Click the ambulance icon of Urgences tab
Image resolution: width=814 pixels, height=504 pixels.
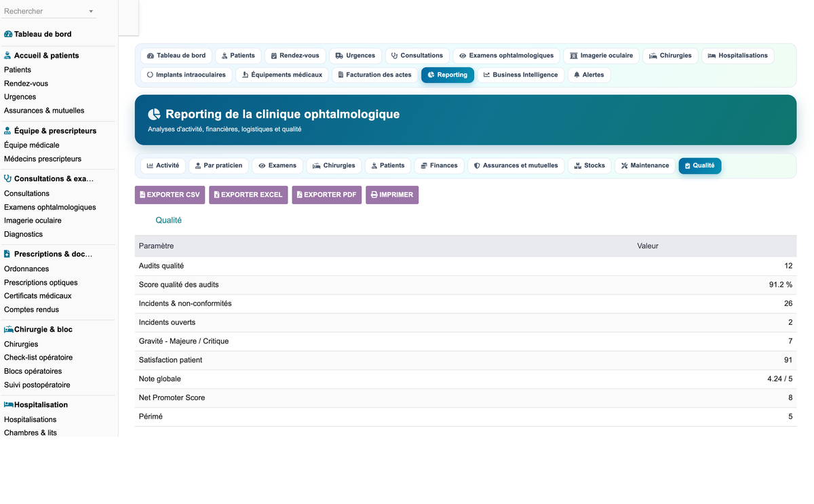coord(339,56)
